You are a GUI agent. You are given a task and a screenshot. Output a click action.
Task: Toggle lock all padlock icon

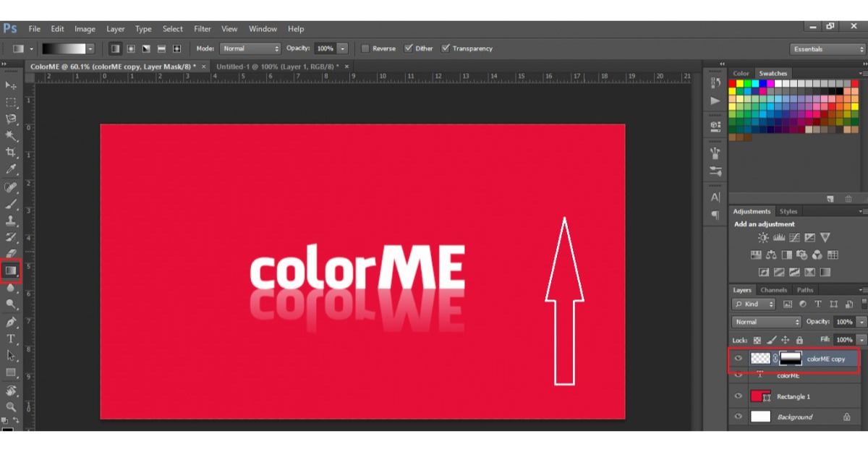[x=799, y=340]
